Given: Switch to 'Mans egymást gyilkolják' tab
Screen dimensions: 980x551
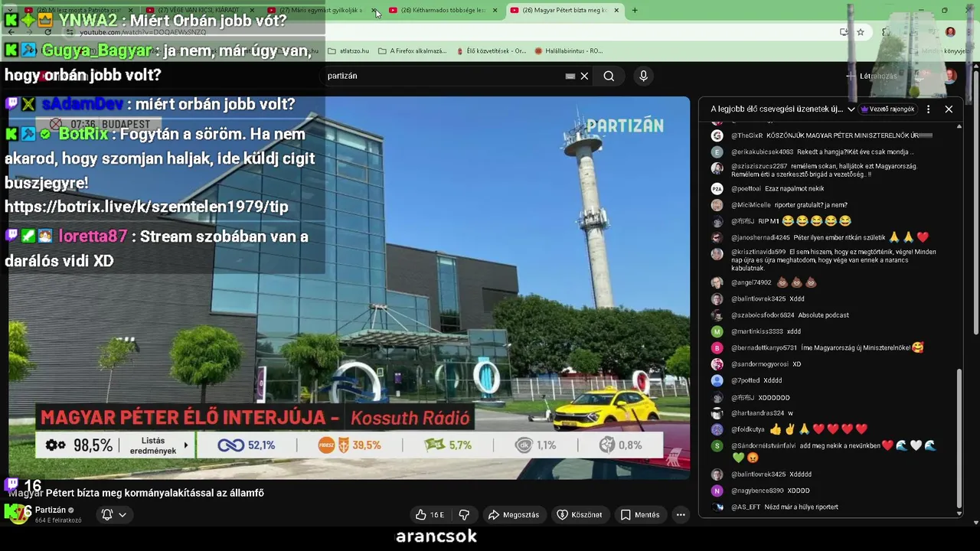Looking at the screenshot, I should click(x=321, y=10).
